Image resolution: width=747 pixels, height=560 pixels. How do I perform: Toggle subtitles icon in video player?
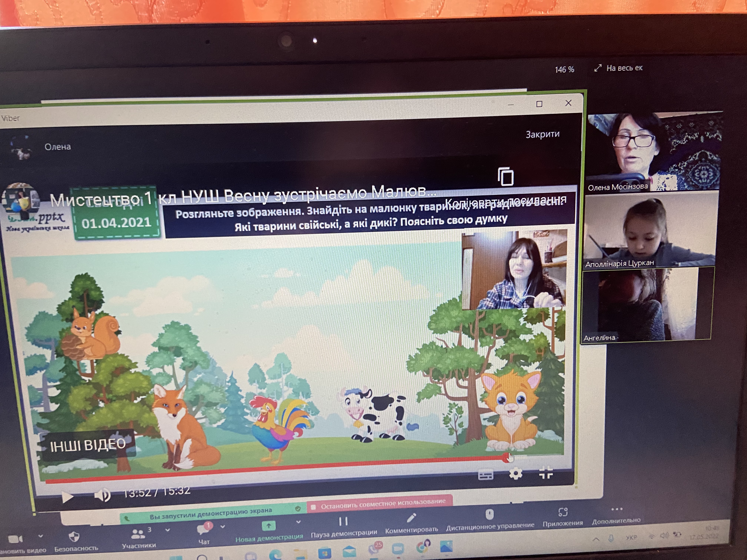486,475
